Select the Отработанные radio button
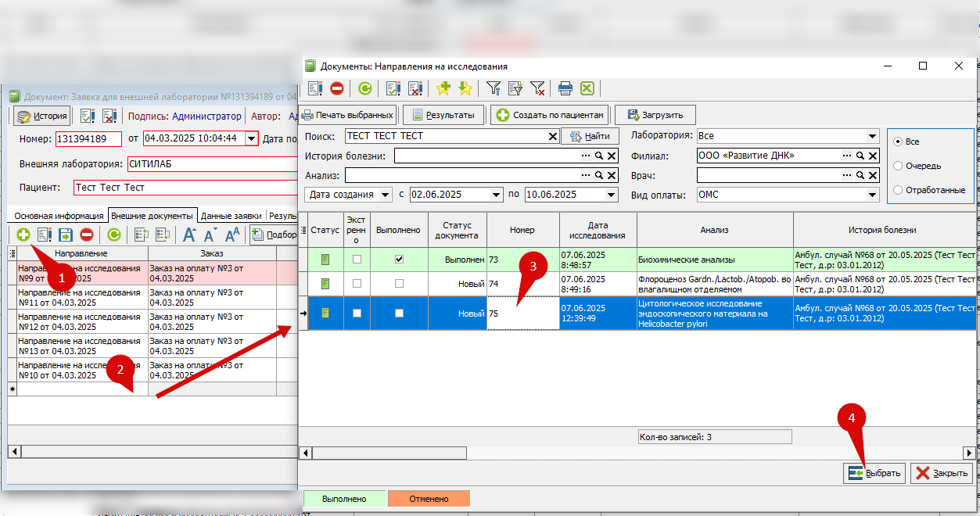 click(x=898, y=190)
